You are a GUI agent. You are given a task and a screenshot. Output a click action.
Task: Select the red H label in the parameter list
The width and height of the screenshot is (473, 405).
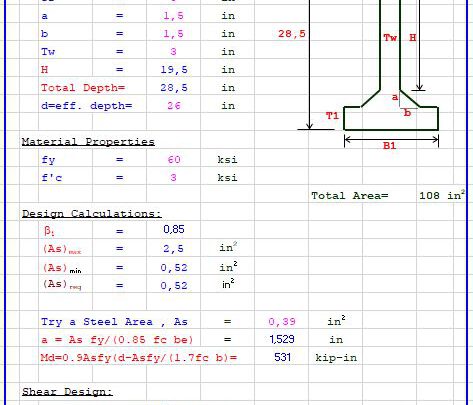(x=44, y=70)
